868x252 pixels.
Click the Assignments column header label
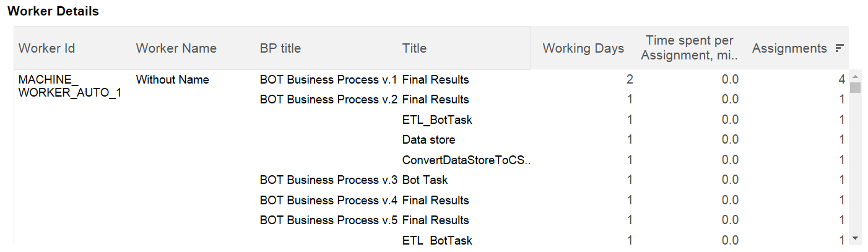(789, 48)
